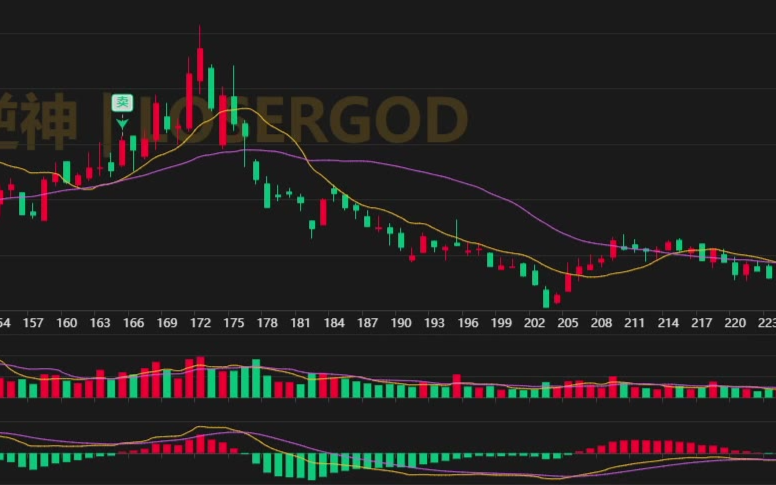Screen dimensions: 776x485
Task: Select the 178 label on the time axis
Action: [267, 323]
